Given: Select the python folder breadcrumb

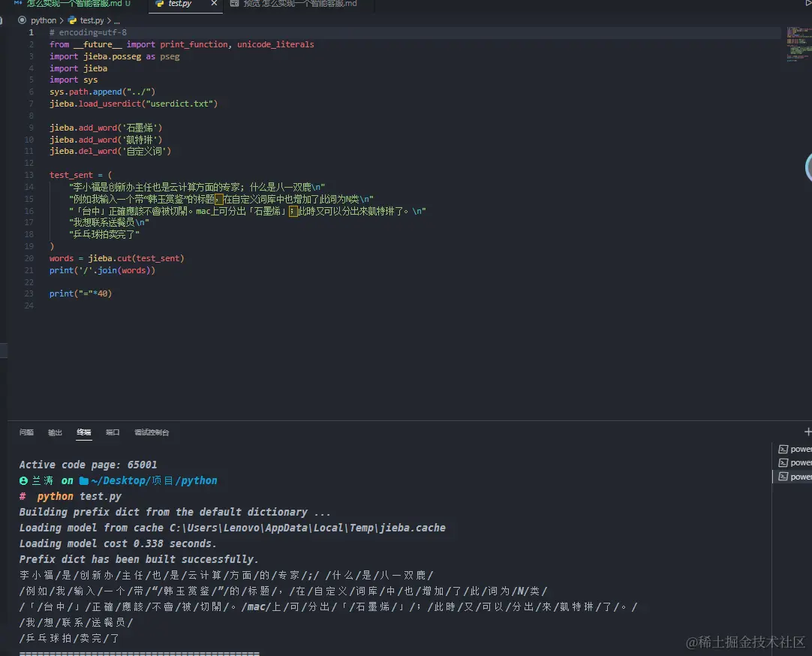Looking at the screenshot, I should click(x=44, y=20).
